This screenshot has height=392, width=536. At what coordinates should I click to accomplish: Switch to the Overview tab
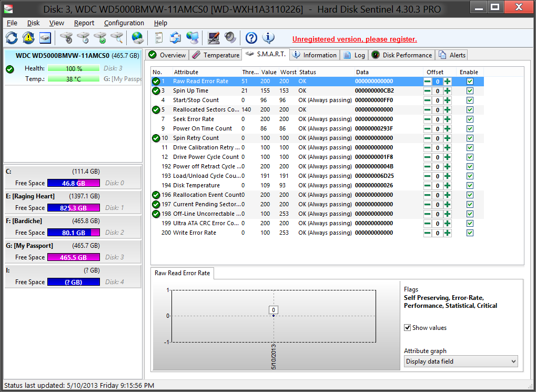[x=167, y=55]
